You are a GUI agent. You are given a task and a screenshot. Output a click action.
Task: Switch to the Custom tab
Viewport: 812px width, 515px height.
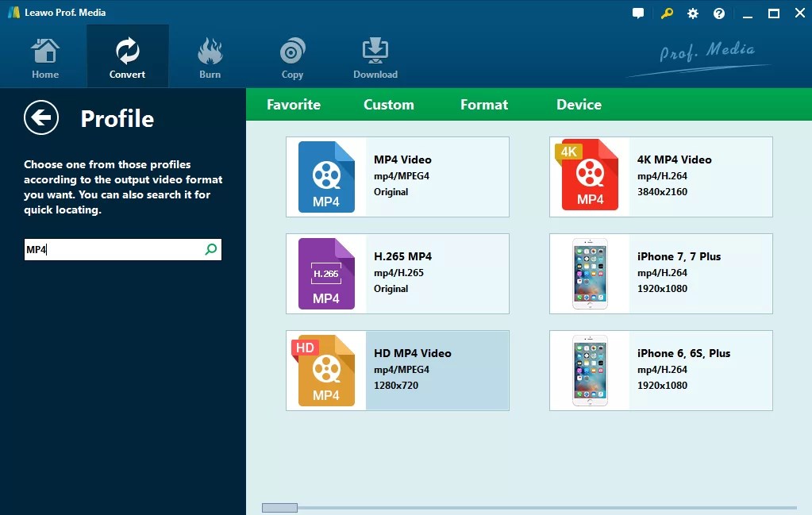coord(388,104)
